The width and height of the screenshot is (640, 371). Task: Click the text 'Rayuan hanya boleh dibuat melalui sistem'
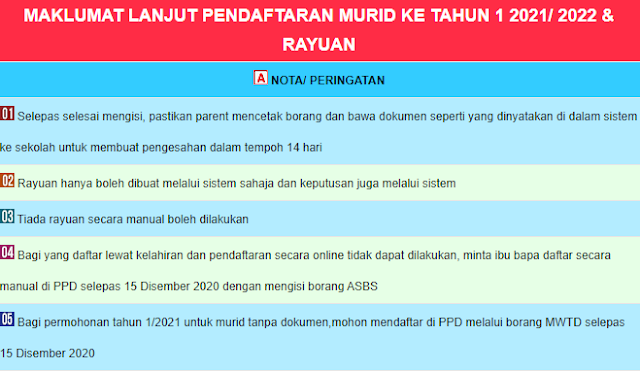[236, 184]
